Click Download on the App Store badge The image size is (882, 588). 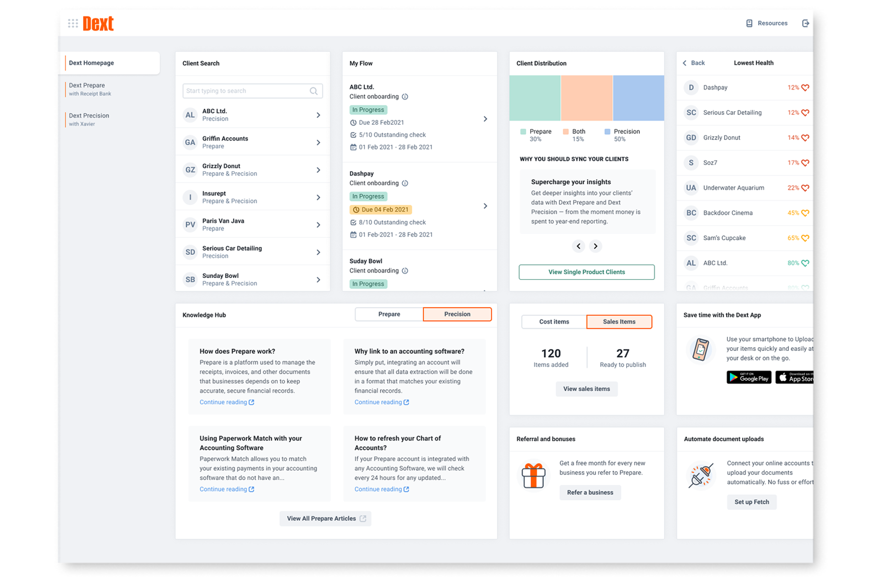(794, 377)
